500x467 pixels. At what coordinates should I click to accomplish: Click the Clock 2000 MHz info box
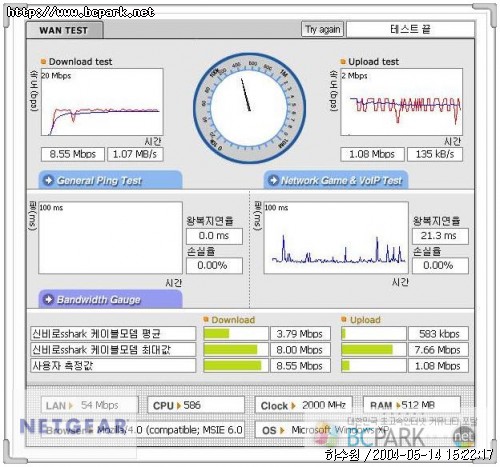(304, 405)
